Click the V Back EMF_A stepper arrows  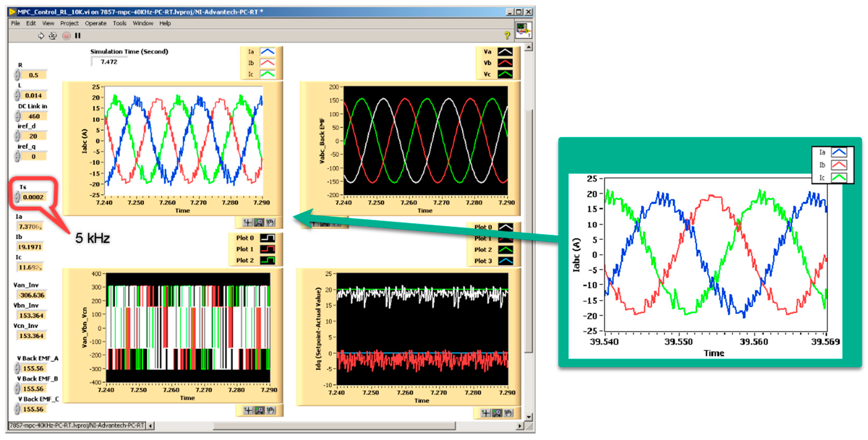pos(17,368)
